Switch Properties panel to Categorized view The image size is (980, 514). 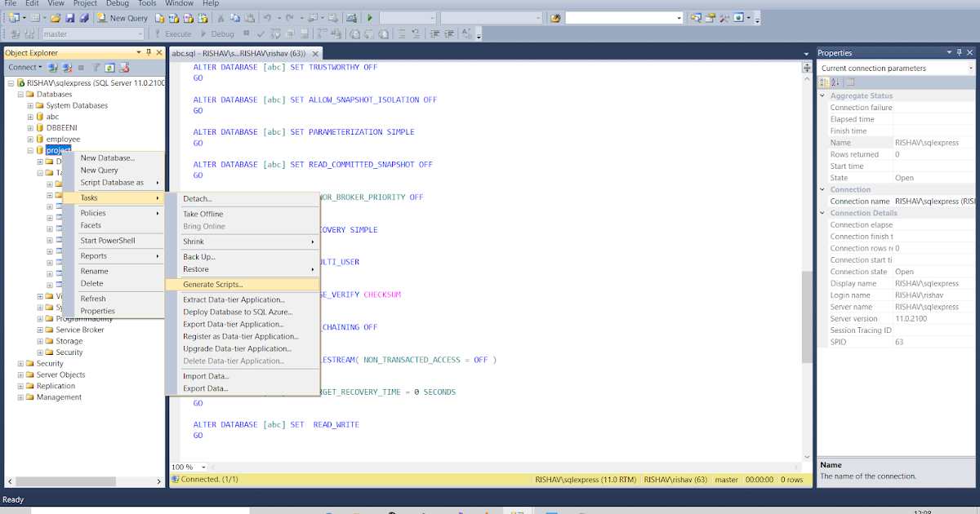(x=824, y=82)
